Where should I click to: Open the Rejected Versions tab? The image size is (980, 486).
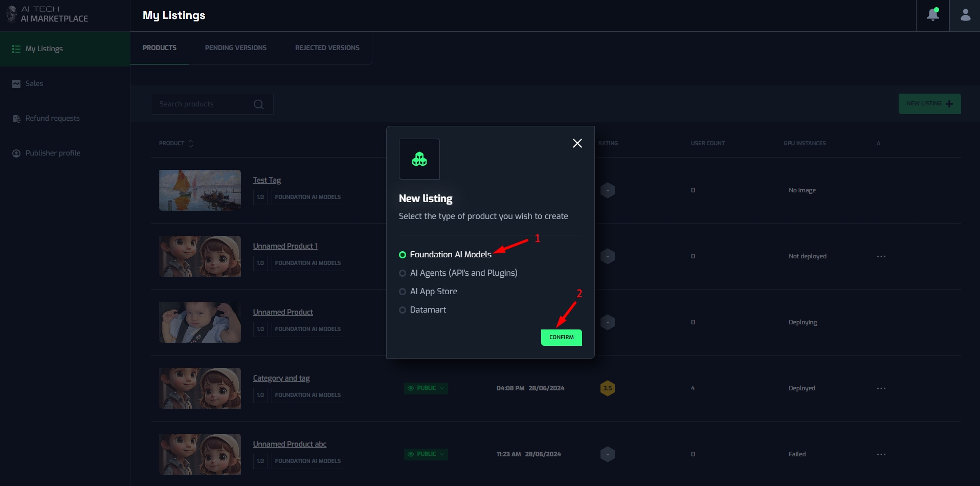pos(327,48)
